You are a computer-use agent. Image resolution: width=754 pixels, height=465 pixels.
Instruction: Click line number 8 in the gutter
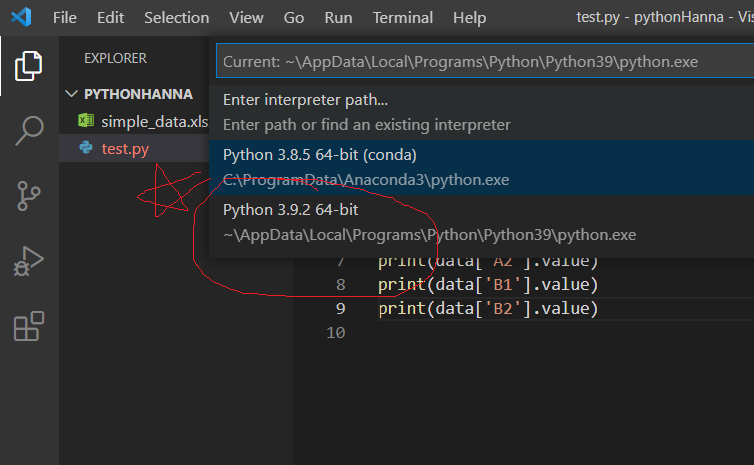tap(340, 284)
